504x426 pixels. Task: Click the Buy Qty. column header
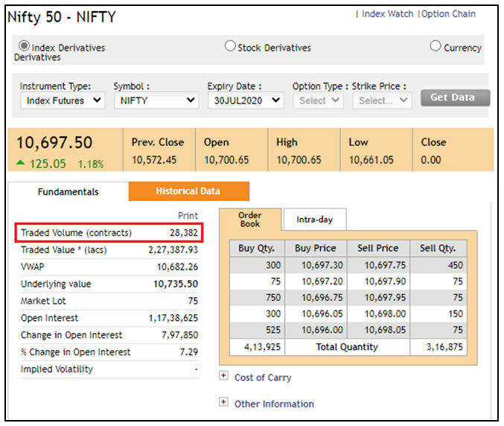pyautogui.click(x=257, y=248)
